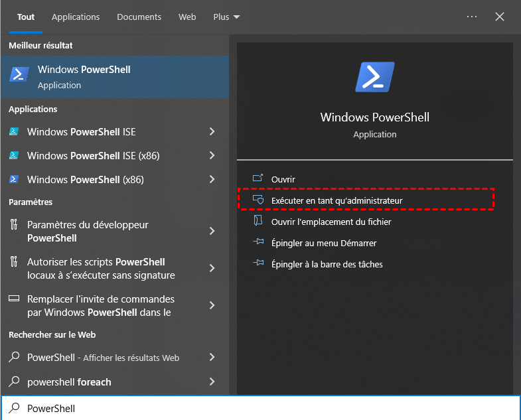The height and width of the screenshot is (420, 521).
Task: Click the magnifier icon beside powershell foreach
Action: (14, 382)
